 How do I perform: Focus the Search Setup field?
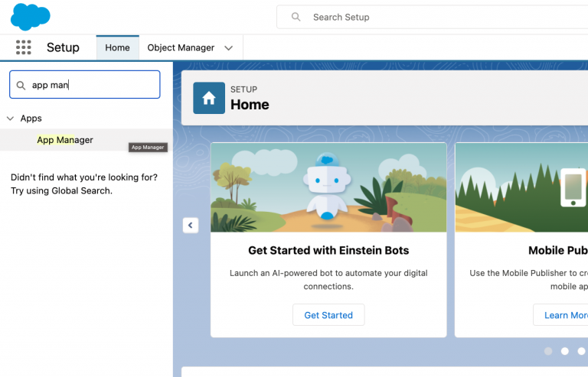click(432, 17)
